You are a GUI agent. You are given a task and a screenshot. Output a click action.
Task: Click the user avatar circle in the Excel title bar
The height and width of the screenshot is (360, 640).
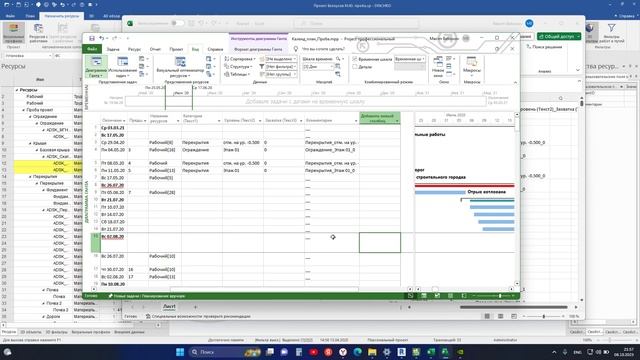coord(529,23)
